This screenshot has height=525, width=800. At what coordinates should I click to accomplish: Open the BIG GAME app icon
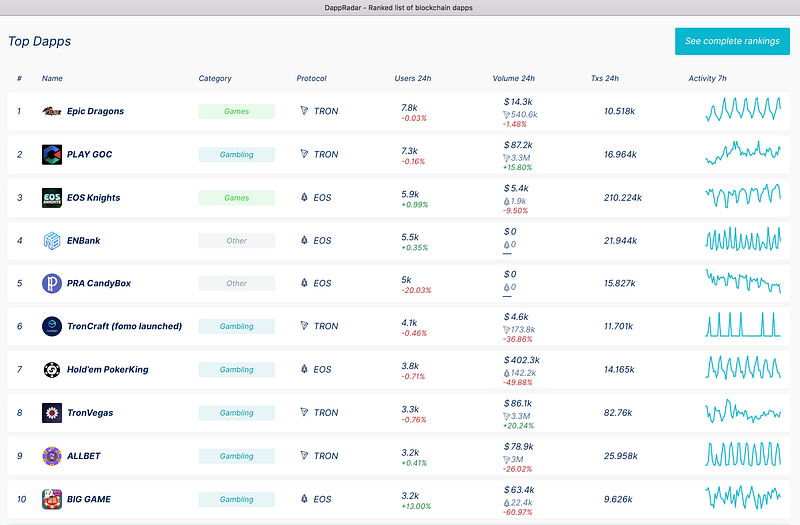(x=52, y=499)
